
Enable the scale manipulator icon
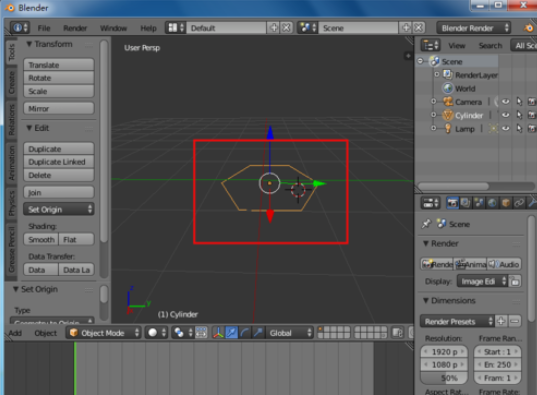point(258,332)
